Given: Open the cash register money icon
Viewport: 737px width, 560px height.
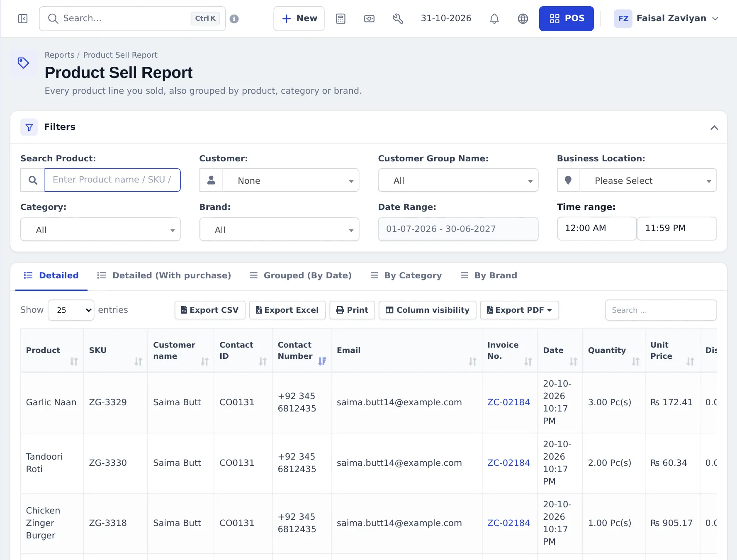Looking at the screenshot, I should coord(369,19).
